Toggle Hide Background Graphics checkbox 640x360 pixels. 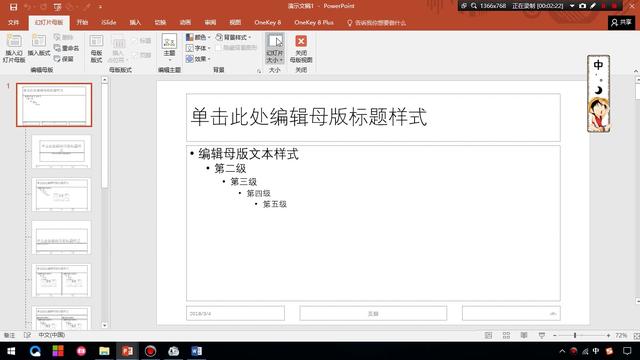point(236,48)
